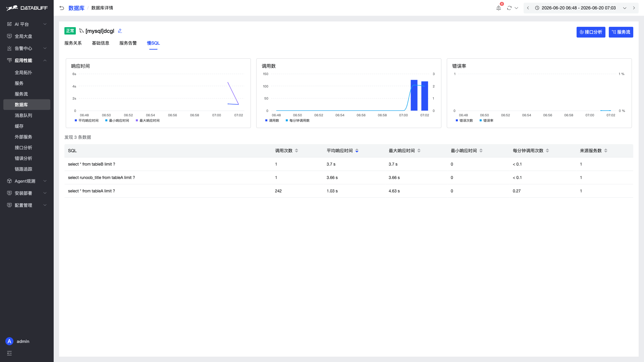Collapse 应用性能 menu chevron

(45, 60)
